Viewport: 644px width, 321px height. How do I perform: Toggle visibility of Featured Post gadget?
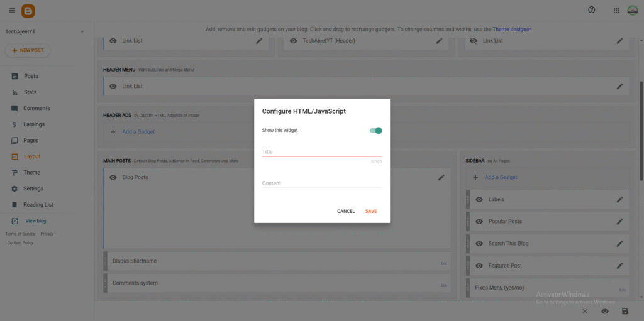479,265
